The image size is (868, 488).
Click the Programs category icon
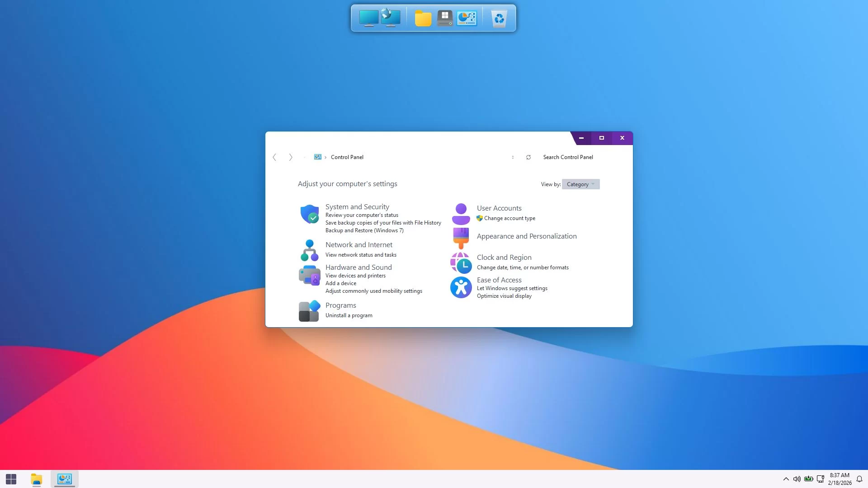click(310, 311)
